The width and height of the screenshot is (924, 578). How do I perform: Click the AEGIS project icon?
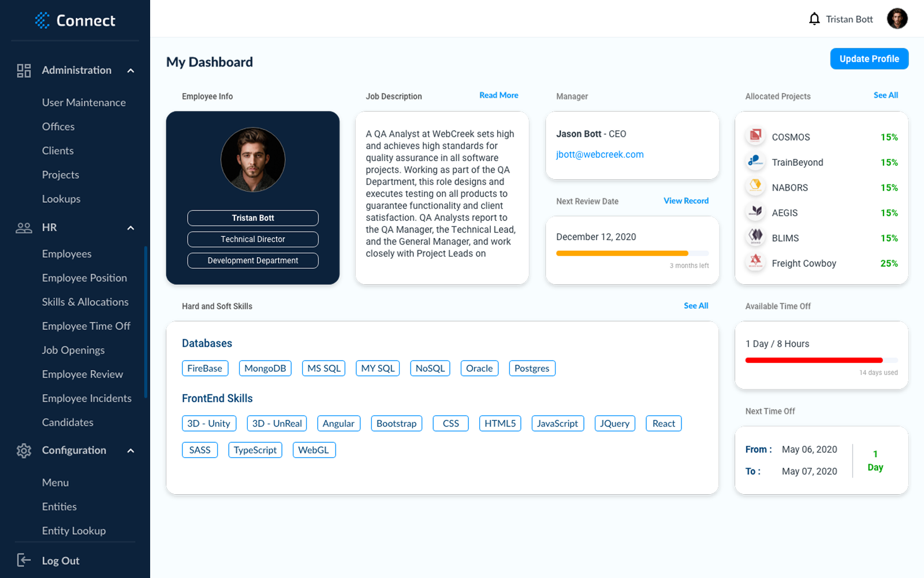(755, 212)
